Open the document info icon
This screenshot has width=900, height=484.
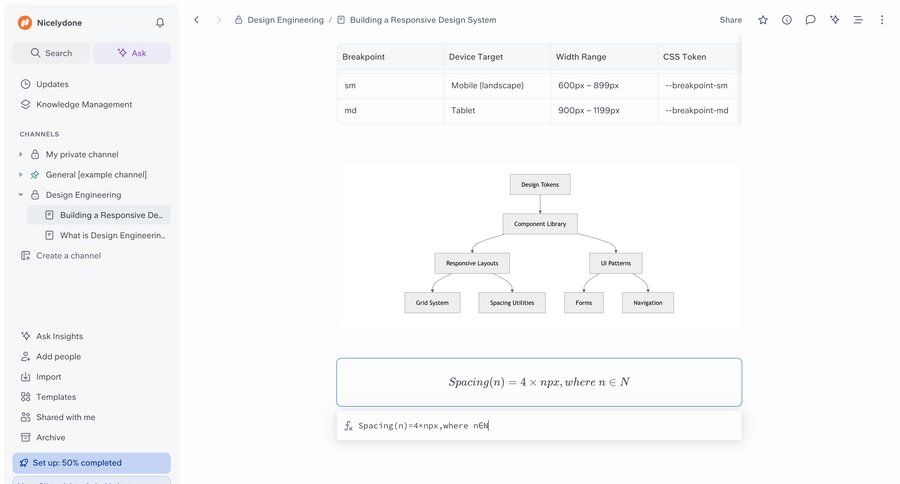click(787, 20)
